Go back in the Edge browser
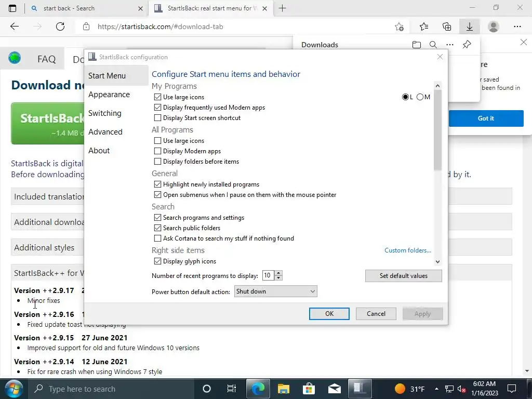 pos(14,26)
